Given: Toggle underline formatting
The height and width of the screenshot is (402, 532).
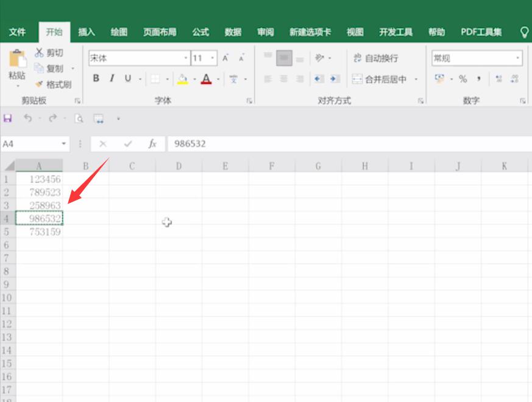Looking at the screenshot, I should pyautogui.click(x=128, y=79).
